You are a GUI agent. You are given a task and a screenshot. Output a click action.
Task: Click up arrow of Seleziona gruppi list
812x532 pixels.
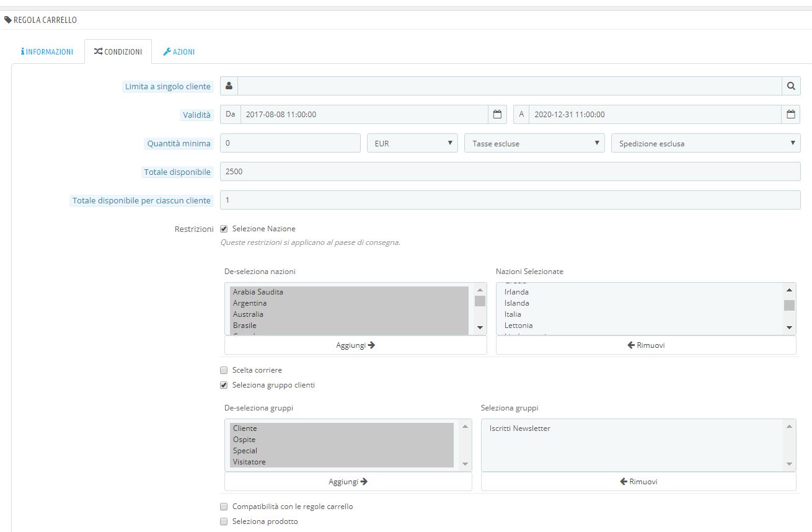pos(789,426)
